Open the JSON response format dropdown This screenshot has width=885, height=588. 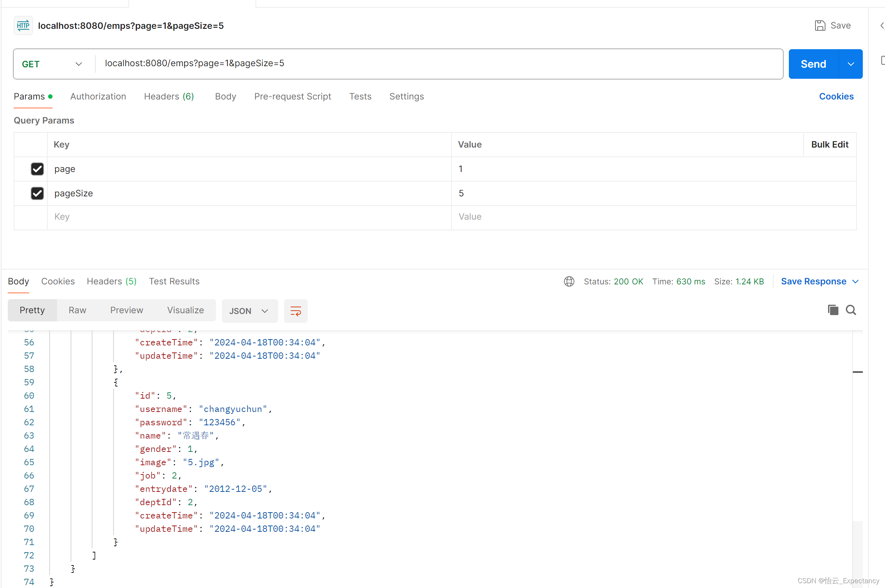tap(249, 311)
